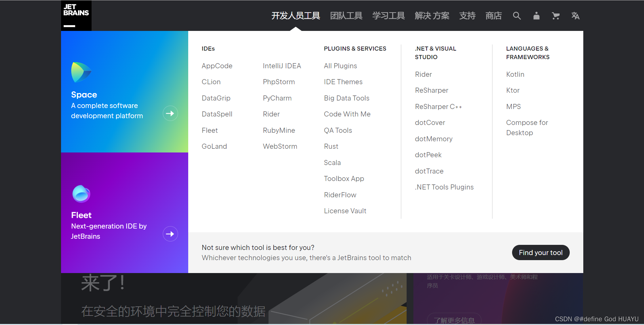This screenshot has width=644, height=325.
Task: Open the PyCharm link
Action: point(277,98)
